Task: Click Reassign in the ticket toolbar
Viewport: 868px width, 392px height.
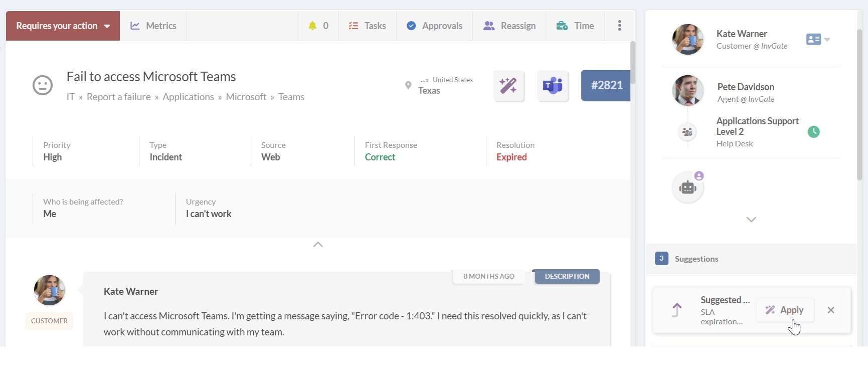Action: coord(509,26)
